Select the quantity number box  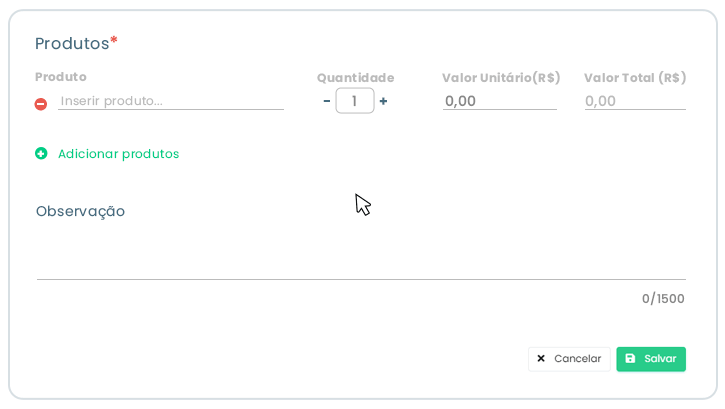355,101
